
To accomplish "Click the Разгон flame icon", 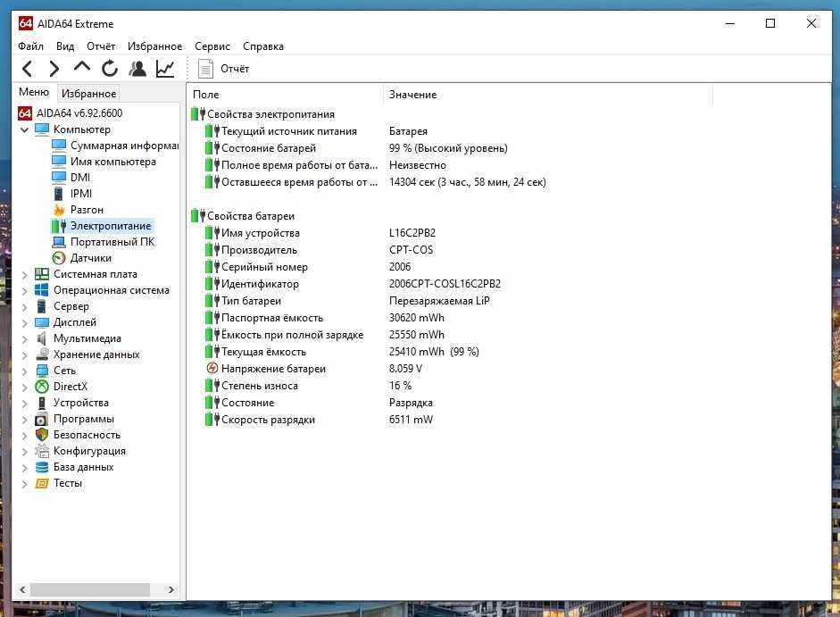I will (x=59, y=210).
